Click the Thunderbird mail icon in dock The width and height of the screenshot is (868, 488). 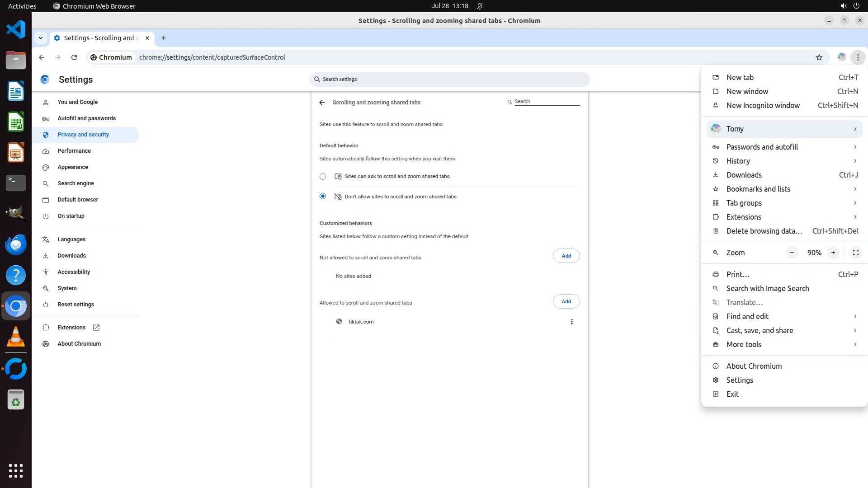click(x=16, y=244)
